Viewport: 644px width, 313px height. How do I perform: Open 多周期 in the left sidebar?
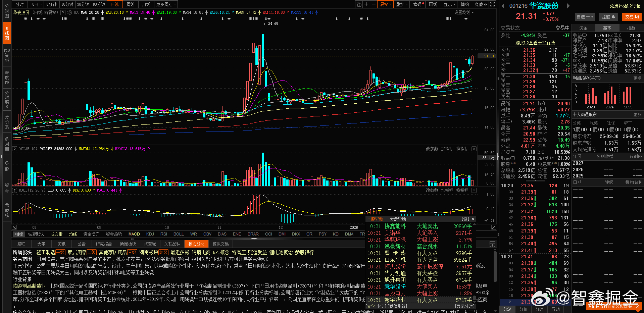pos(7,144)
